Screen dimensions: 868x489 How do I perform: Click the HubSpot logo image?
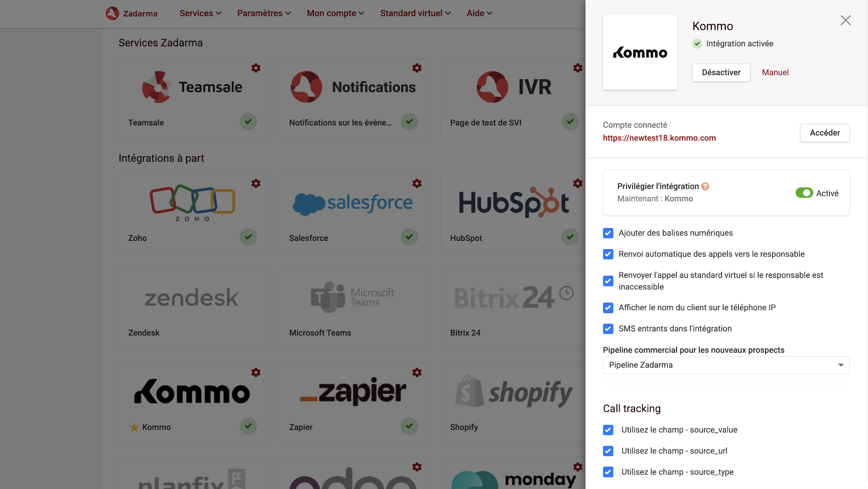[x=514, y=202]
